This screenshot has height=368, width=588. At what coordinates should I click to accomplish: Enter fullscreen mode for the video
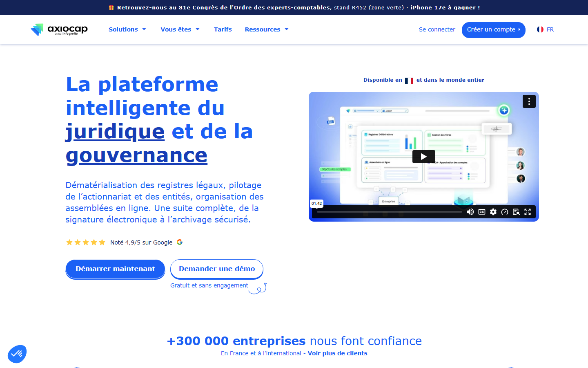click(528, 212)
